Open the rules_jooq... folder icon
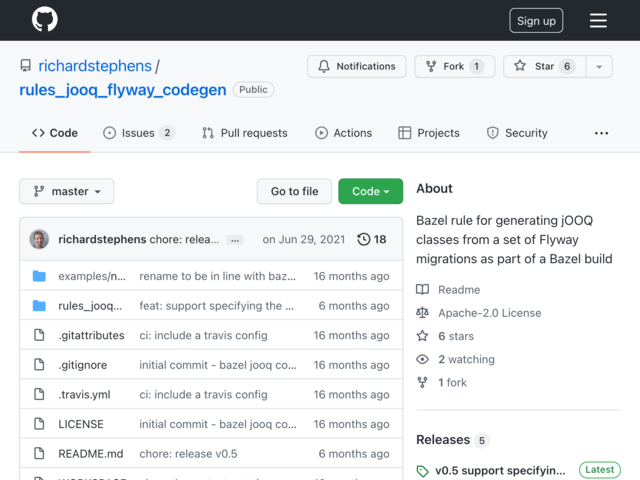The image size is (640, 480). (39, 306)
